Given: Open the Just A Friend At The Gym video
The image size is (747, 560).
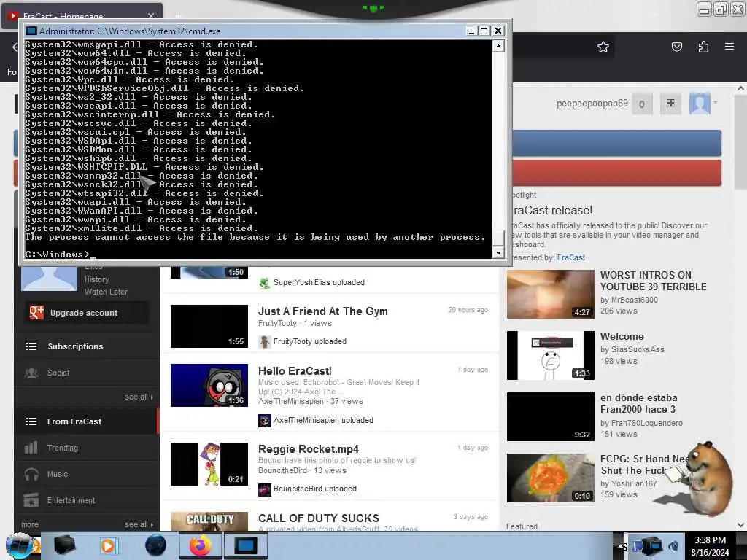Looking at the screenshot, I should (323, 311).
